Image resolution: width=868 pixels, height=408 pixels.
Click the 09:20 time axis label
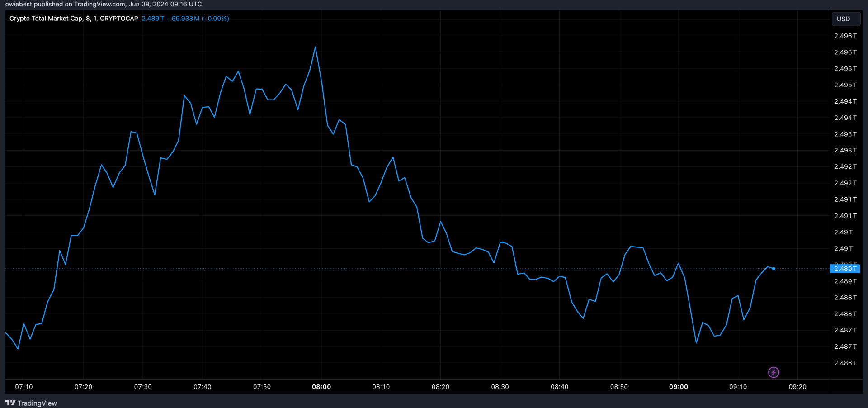[797, 387]
